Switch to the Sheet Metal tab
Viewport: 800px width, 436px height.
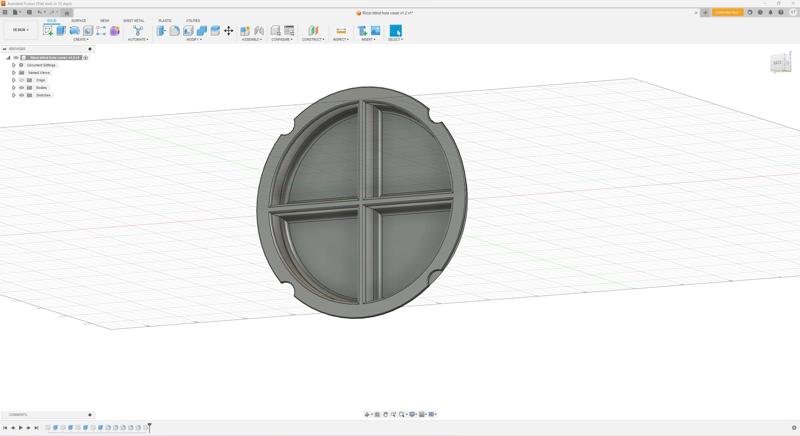(133, 20)
